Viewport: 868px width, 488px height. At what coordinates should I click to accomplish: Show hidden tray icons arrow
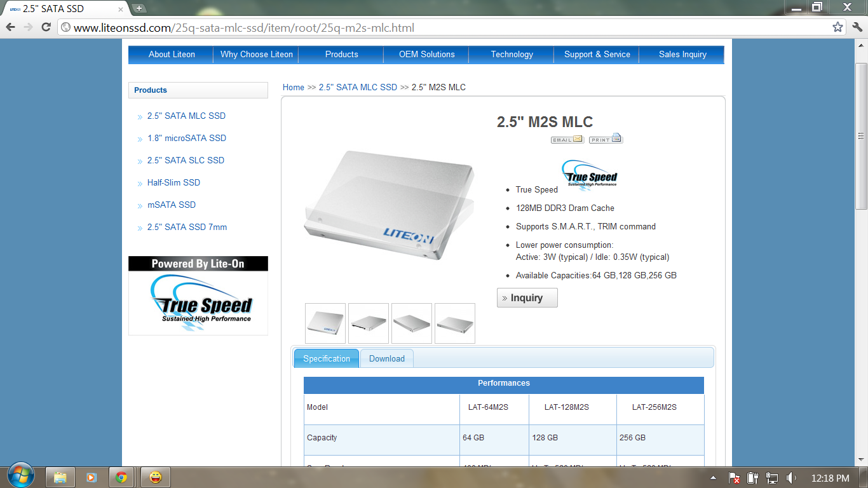click(x=713, y=478)
